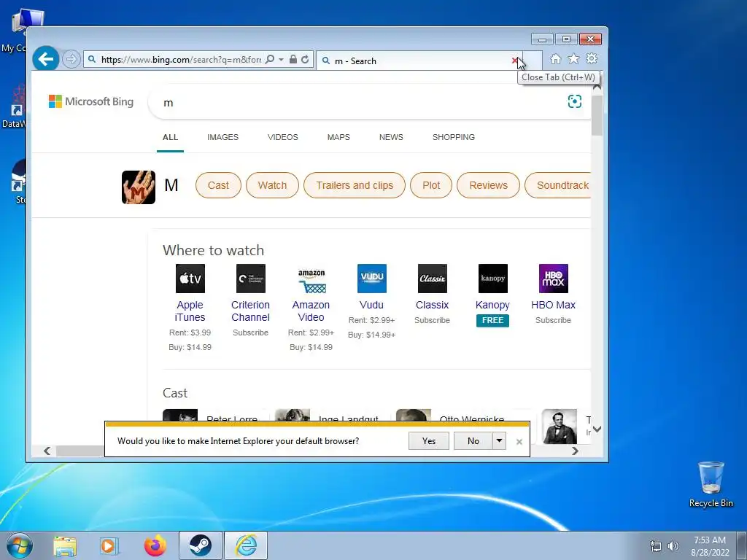747x560 pixels.
Task: Open the Apple iTunes link
Action: coord(190,311)
